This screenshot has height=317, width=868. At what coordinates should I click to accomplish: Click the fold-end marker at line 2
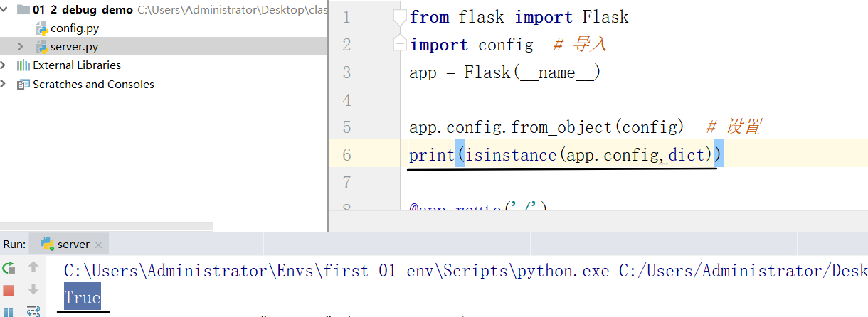(399, 44)
